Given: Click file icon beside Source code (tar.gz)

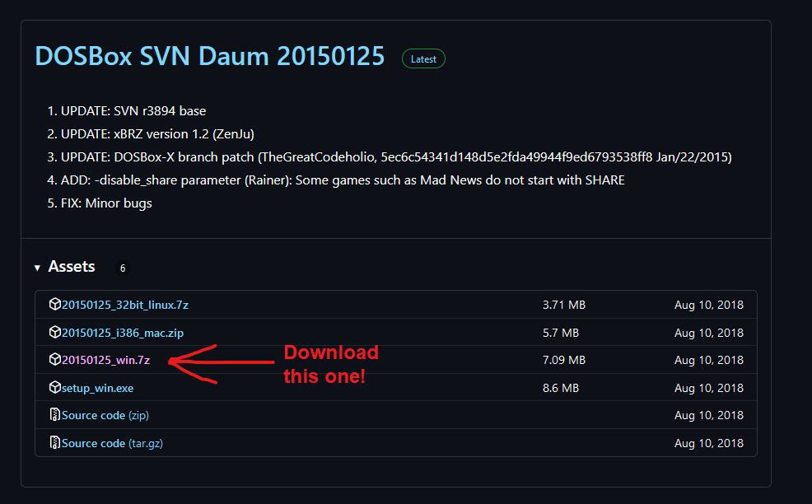Looking at the screenshot, I should 55,443.
